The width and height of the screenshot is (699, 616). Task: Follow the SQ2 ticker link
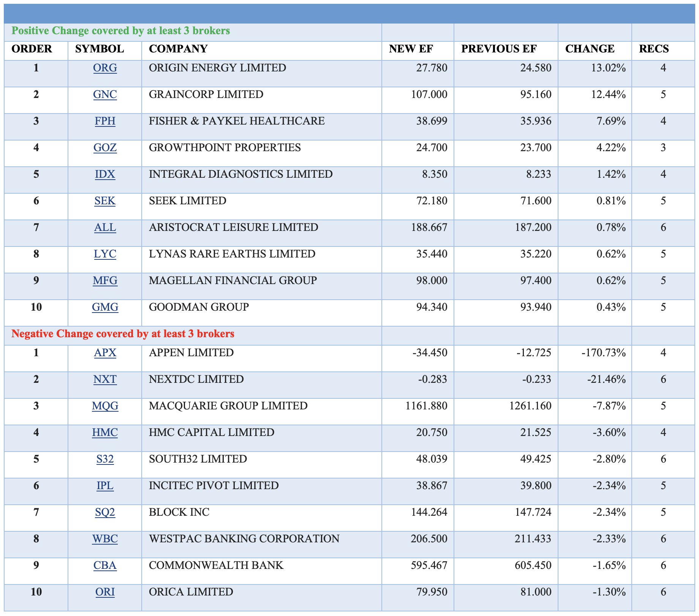(x=105, y=512)
